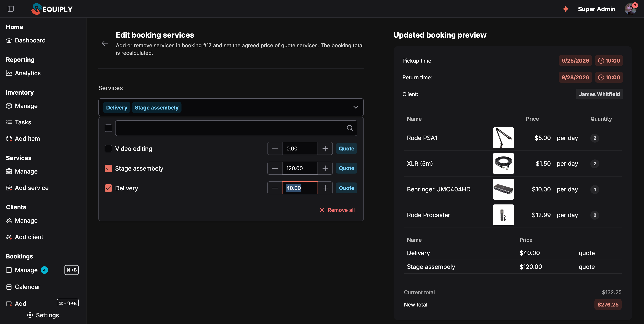Click the Delivery tag in services selector

[x=116, y=108]
